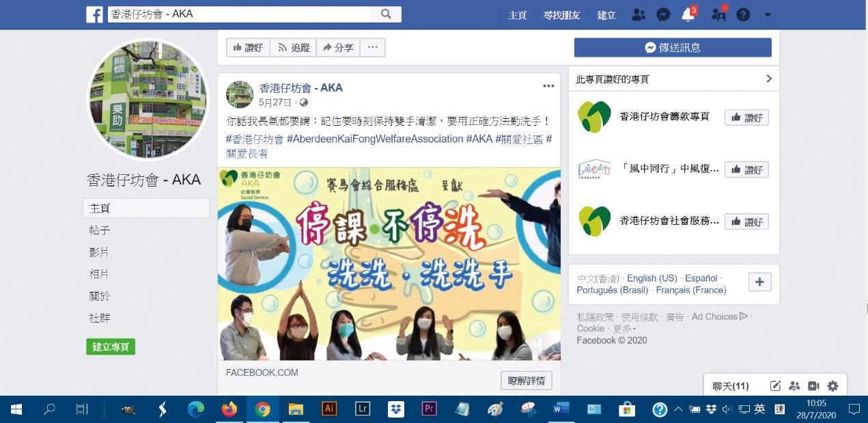Like 香港仔坊會籌款專頁 page
The image size is (868, 423).
pyautogui.click(x=746, y=118)
